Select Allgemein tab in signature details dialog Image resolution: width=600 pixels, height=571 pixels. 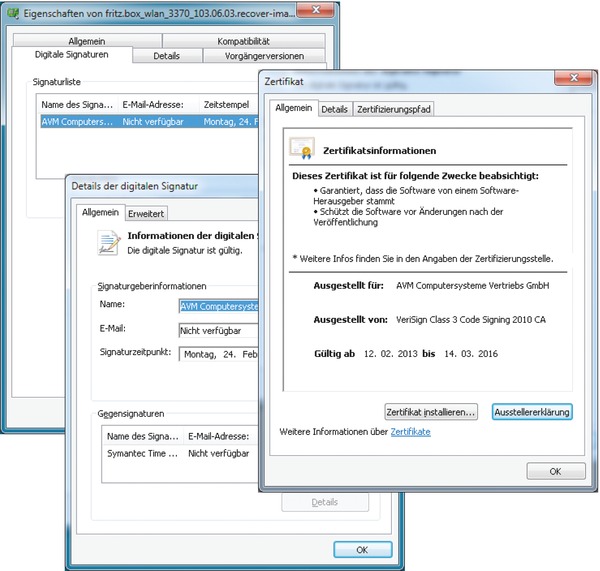pyautogui.click(x=100, y=212)
